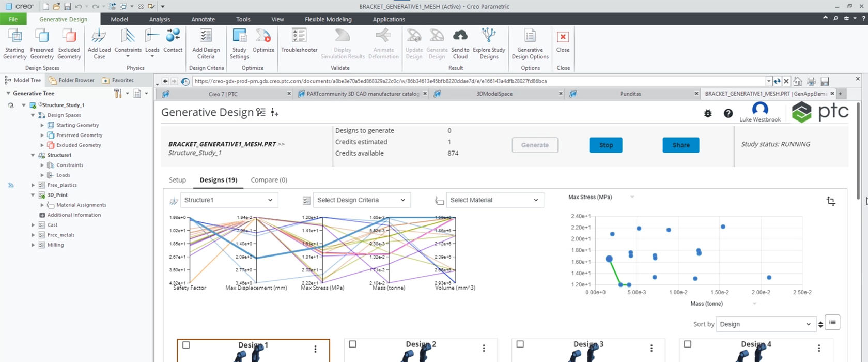The height and width of the screenshot is (362, 868).
Task: Expand the Free_plastics tree node
Action: pyautogui.click(x=33, y=185)
